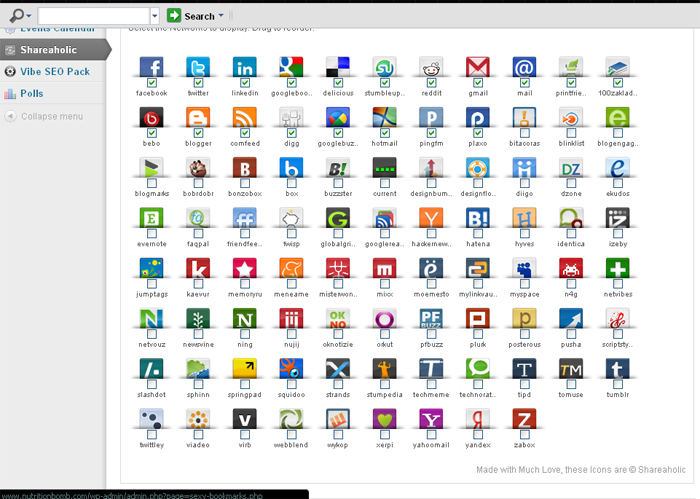700x499 pixels.
Task: Click the "scriptsty.." label
Action: [618, 345]
